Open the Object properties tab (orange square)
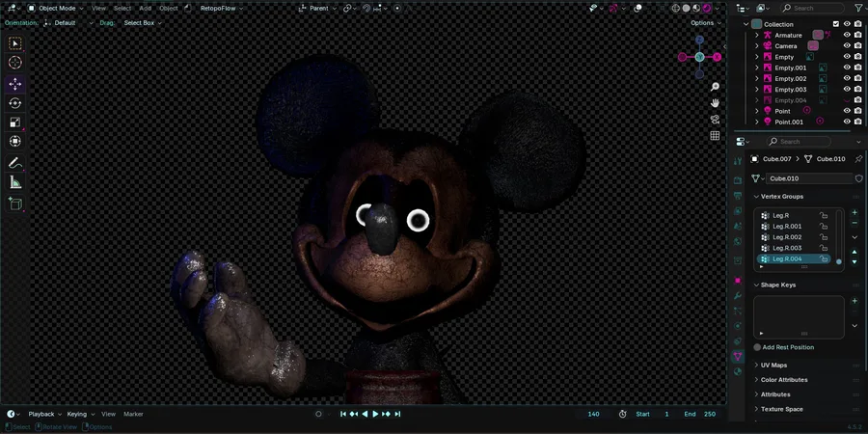Screen dimensions: 868x434 738,281
